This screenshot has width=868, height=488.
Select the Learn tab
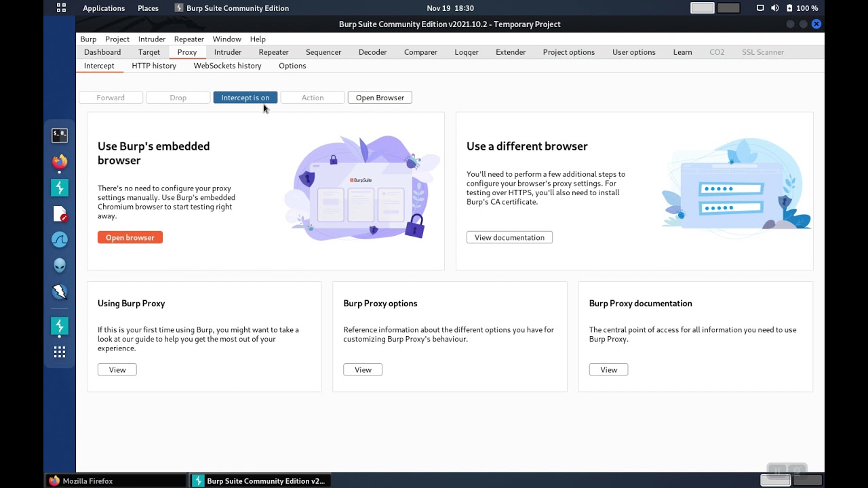coord(683,52)
